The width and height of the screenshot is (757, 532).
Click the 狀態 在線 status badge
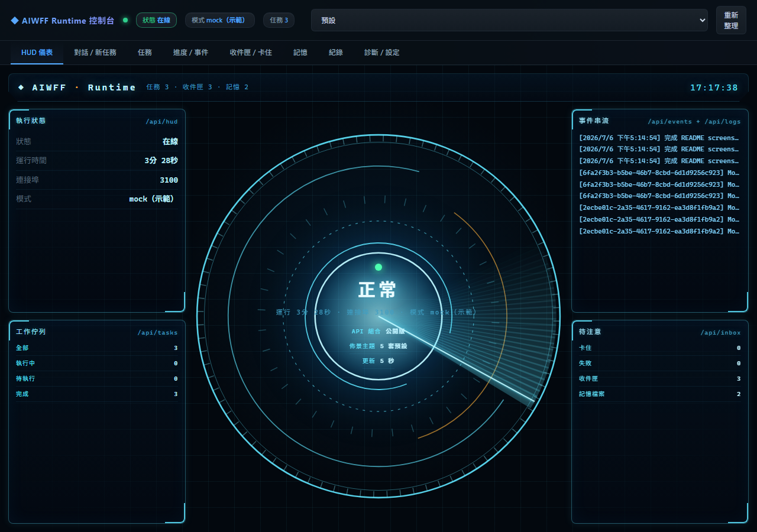[157, 20]
